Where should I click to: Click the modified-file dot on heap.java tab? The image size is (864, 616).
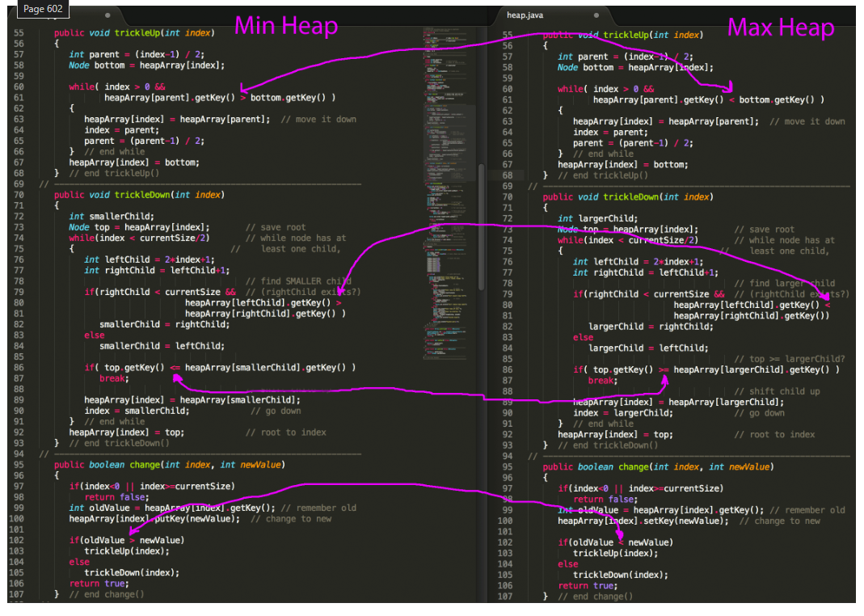coord(596,14)
